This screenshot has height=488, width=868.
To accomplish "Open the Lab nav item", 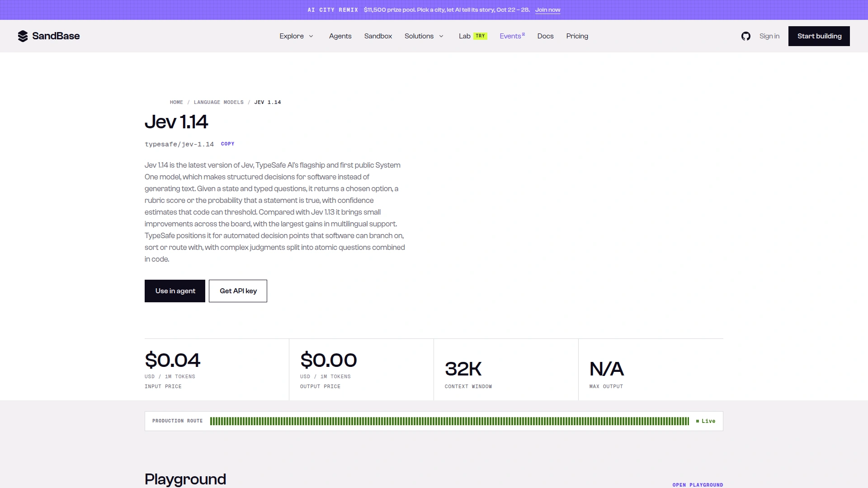I will point(465,36).
